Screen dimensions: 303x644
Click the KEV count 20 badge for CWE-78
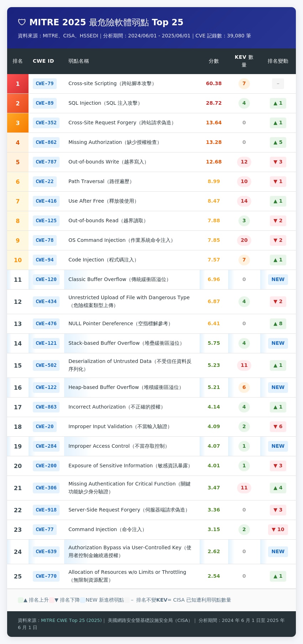pos(244,240)
